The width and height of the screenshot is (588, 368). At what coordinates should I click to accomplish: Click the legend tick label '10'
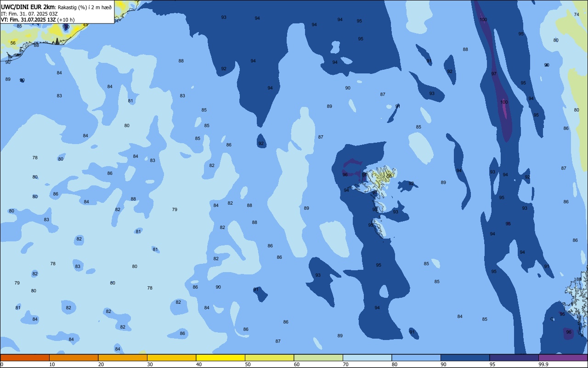52,364
